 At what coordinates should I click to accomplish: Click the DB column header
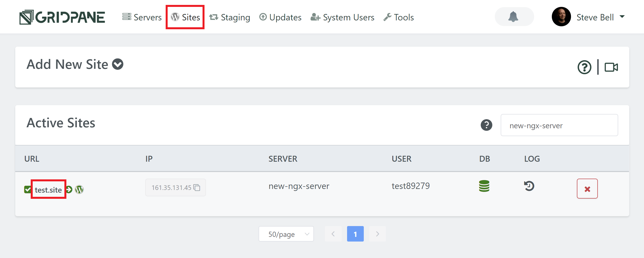[x=484, y=159]
